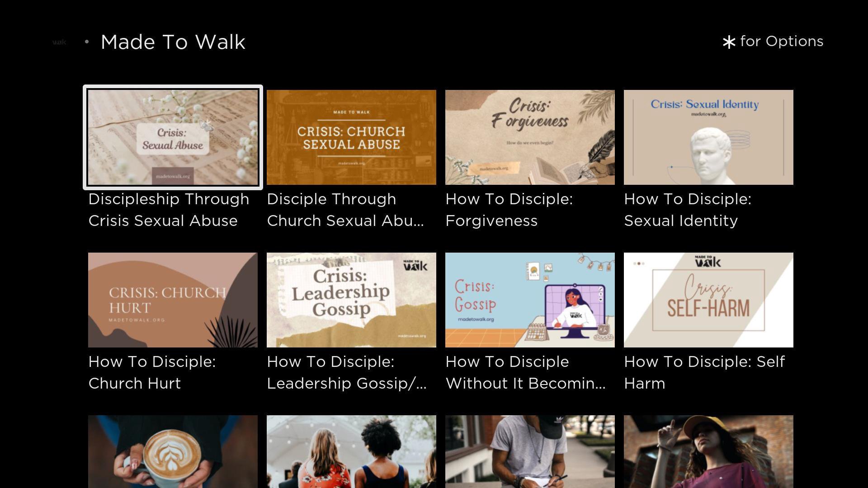Click 'How To Disciple: Self Harm' title

(704, 372)
